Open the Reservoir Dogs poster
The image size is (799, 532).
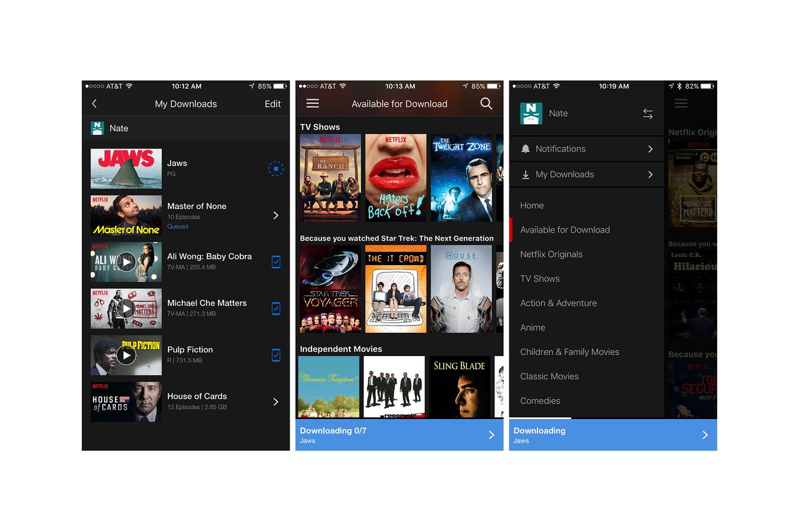click(x=394, y=387)
